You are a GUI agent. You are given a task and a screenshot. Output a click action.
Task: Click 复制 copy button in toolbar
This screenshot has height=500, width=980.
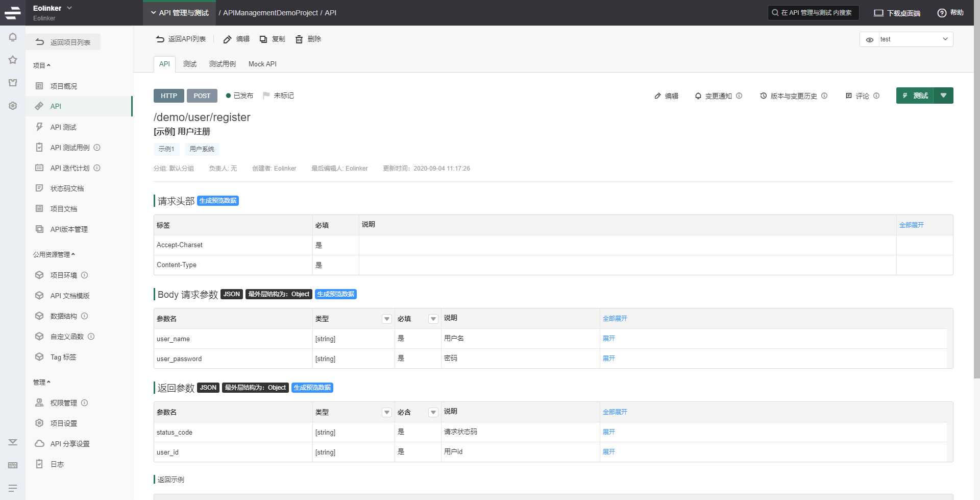point(272,39)
